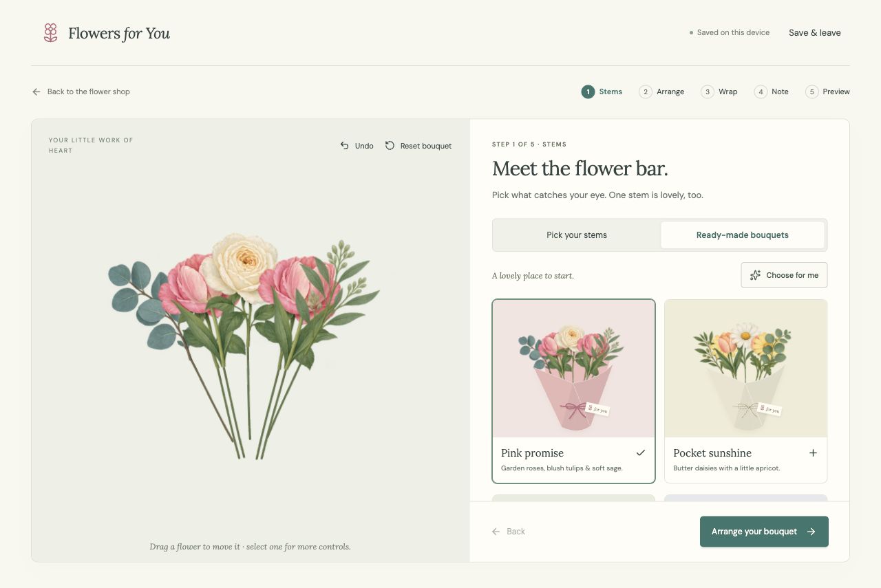This screenshot has width=881, height=588.
Task: Click the 'Flowers for You' brand name
Action: point(119,33)
